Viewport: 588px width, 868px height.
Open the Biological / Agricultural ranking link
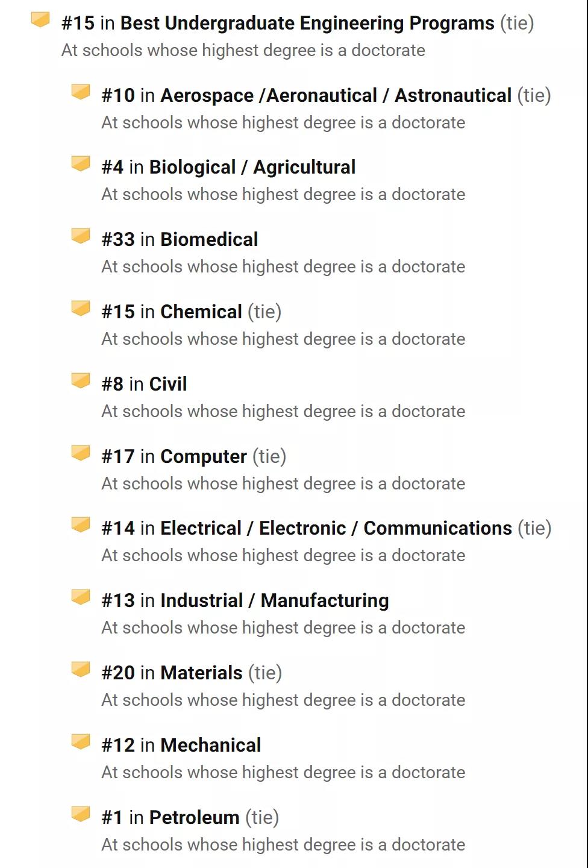coord(252,167)
